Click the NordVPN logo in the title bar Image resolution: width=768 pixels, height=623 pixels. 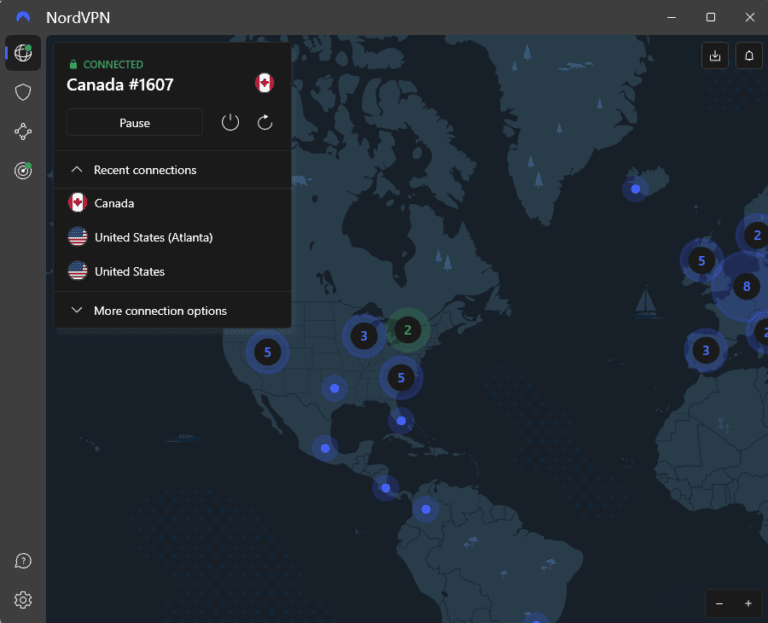pyautogui.click(x=23, y=17)
